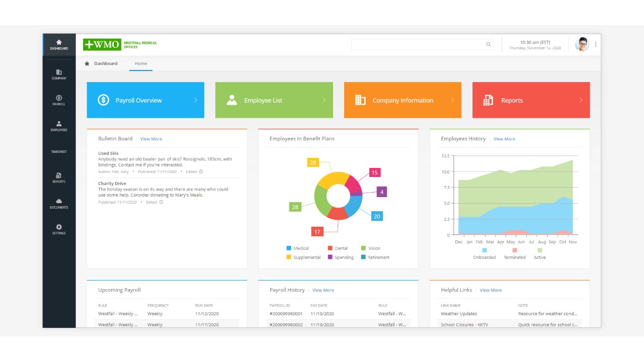Toggle Medical legend swatch
Viewport: 644px width, 362px height.
pyautogui.click(x=289, y=248)
